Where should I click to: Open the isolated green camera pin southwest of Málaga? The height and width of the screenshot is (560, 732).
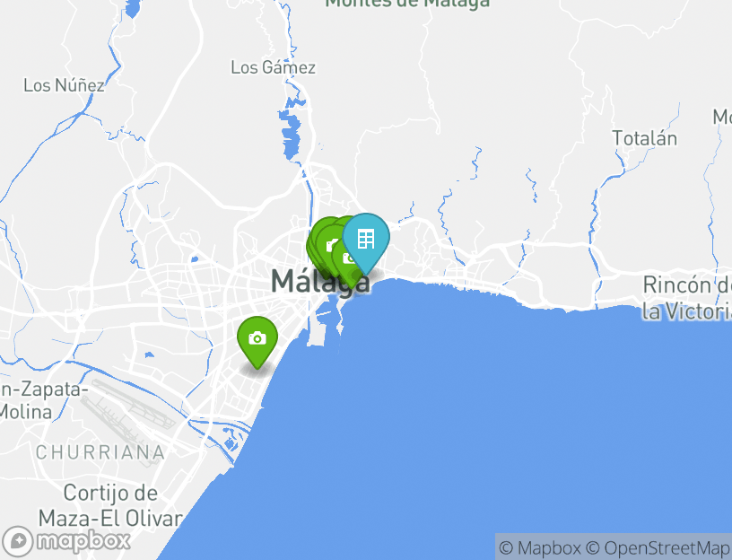[257, 339]
